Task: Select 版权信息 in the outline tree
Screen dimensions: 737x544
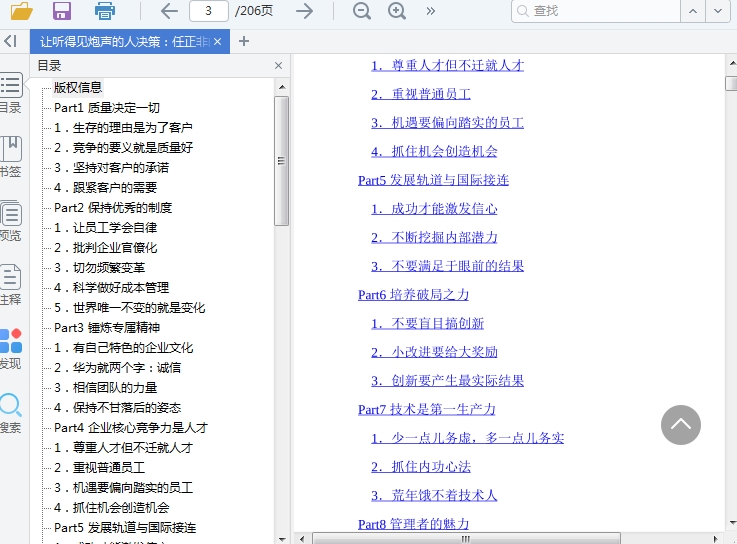Action: click(x=78, y=87)
